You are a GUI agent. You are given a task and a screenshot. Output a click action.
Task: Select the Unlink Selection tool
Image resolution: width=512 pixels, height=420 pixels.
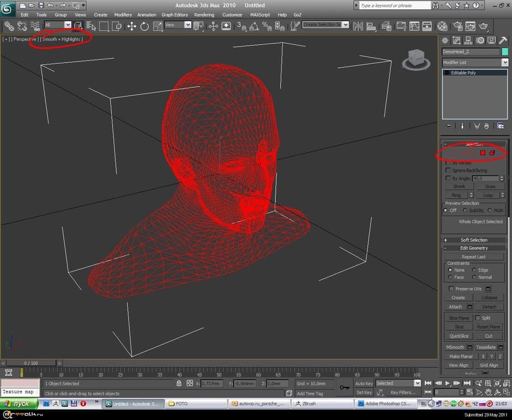tap(22, 26)
